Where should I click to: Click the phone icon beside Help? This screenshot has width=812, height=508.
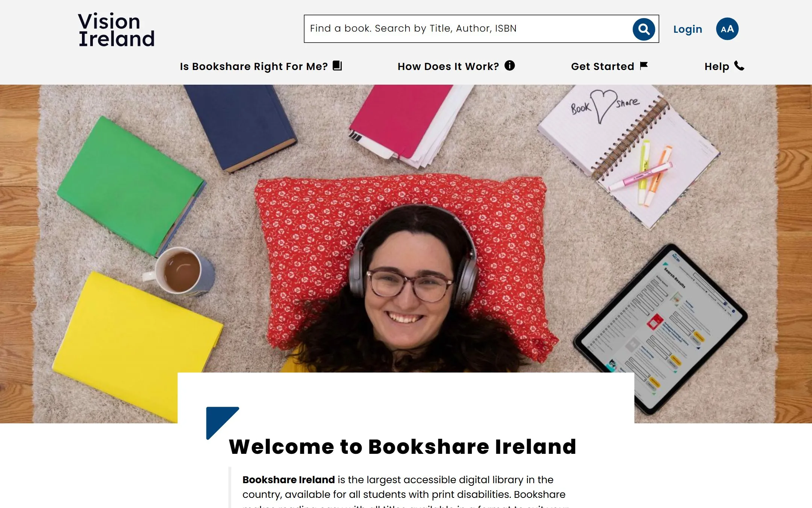tap(739, 66)
